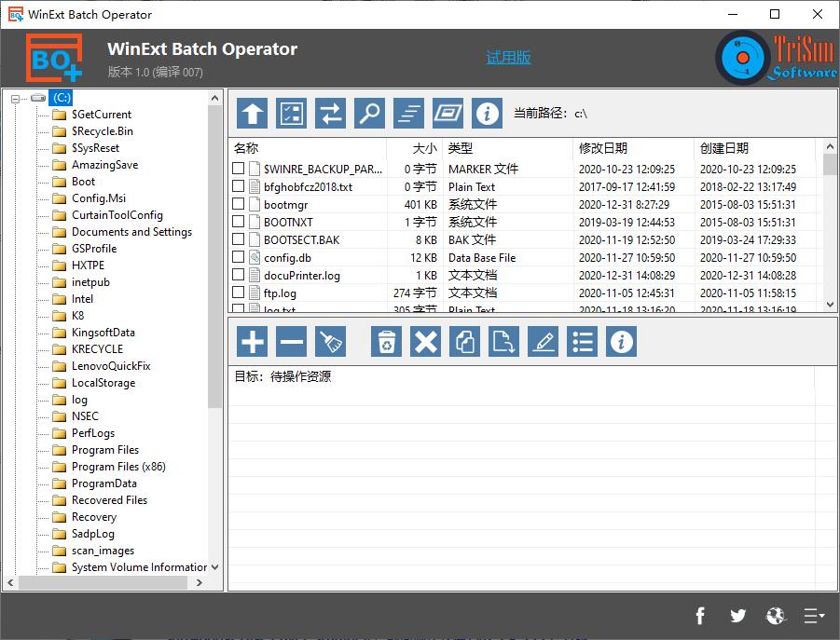Viewport: 840px width, 640px height.
Task: Clear target list with broom icon
Action: click(x=331, y=341)
